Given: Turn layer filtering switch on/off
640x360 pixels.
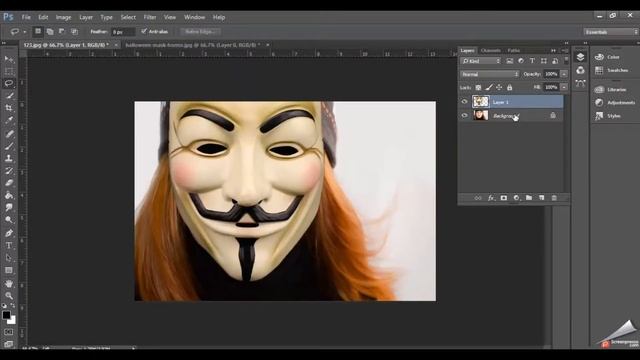Looking at the screenshot, I should tap(566, 61).
